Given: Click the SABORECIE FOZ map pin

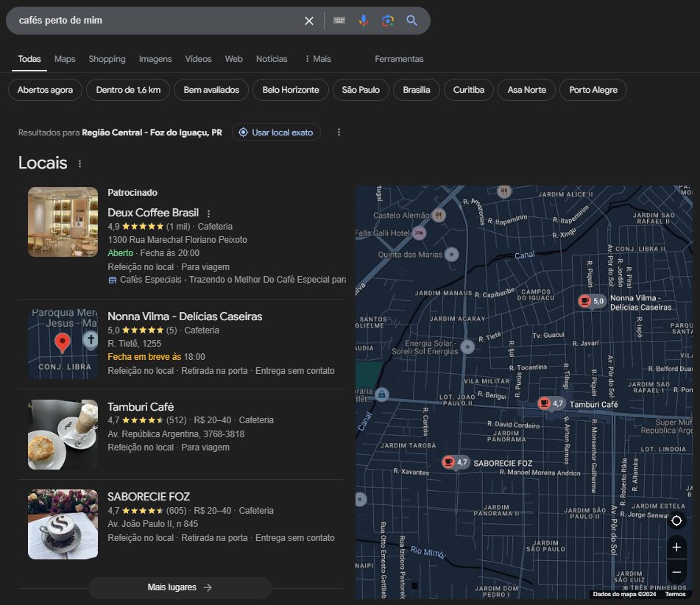Looking at the screenshot, I should [x=456, y=462].
